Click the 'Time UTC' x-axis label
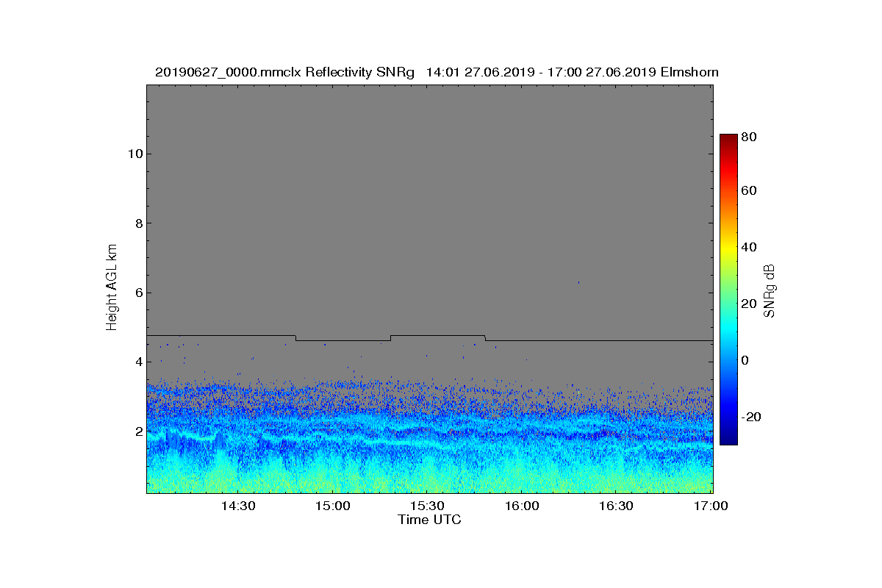The height and width of the screenshot is (588, 882). (x=430, y=520)
